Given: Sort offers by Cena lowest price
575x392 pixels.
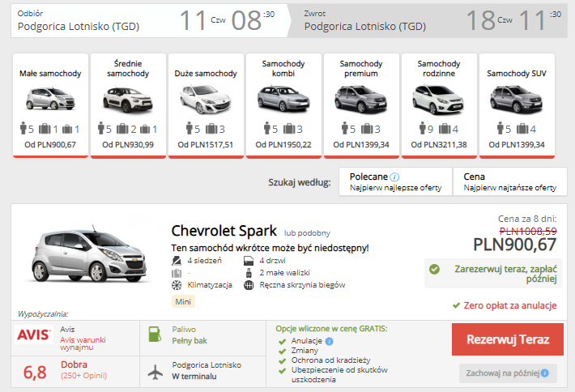Looking at the screenshot, I should 509,181.
